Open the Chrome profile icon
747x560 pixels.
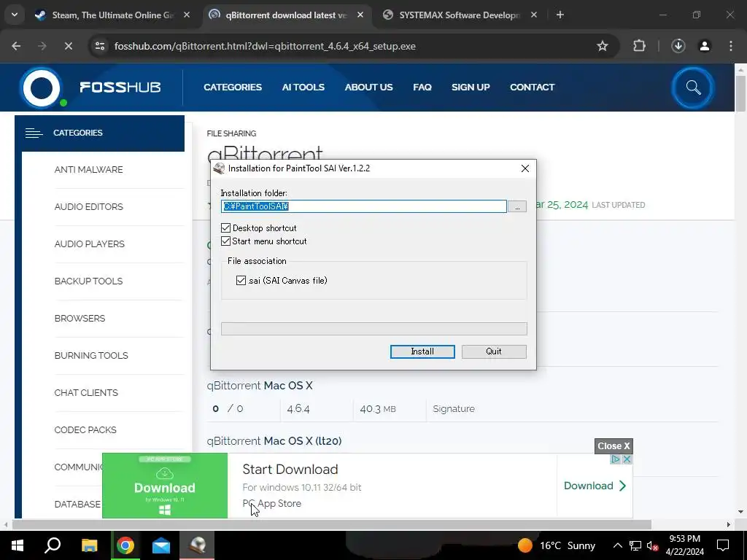point(705,46)
